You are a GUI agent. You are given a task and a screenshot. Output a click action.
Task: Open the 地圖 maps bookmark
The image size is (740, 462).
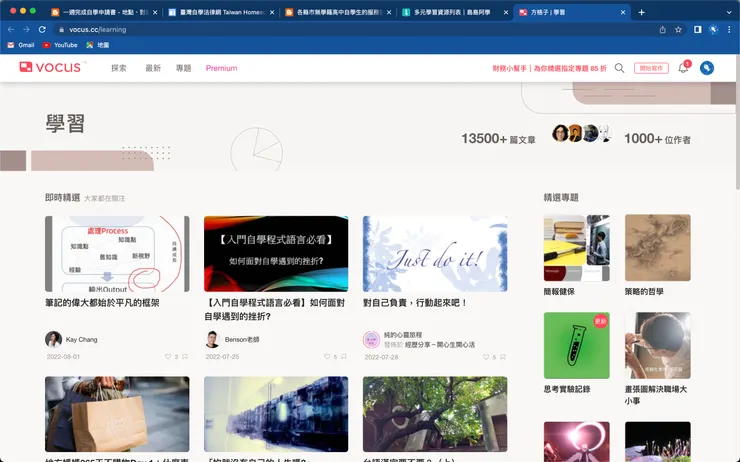coord(98,45)
